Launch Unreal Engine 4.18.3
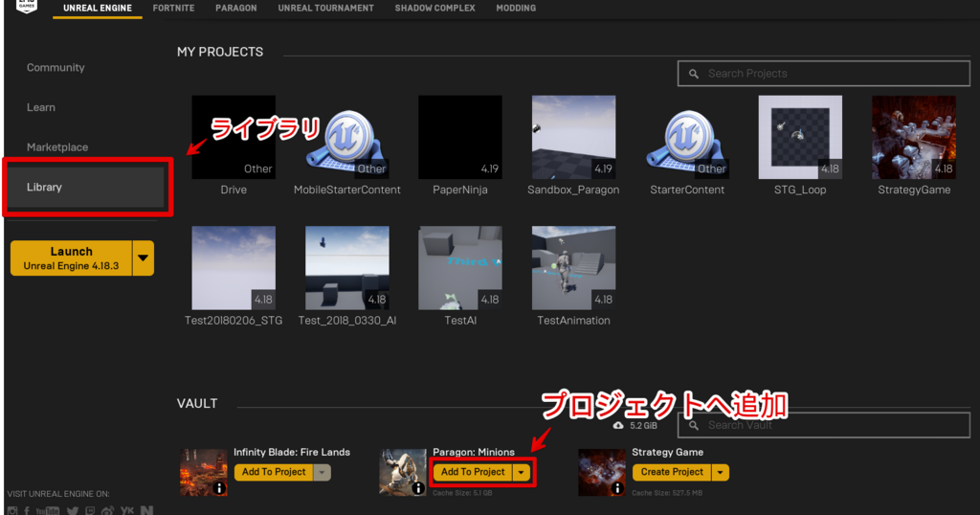980x515 pixels. coord(71,258)
